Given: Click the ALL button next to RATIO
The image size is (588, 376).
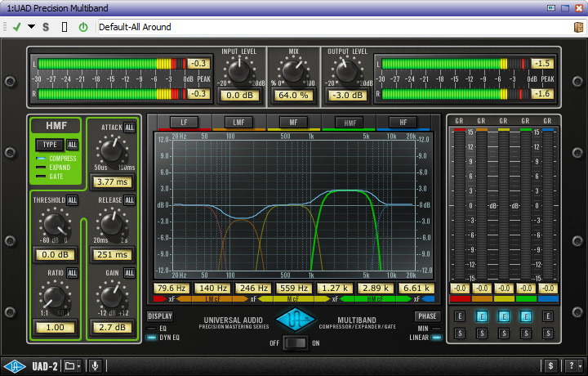Looking at the screenshot, I should point(73,273).
